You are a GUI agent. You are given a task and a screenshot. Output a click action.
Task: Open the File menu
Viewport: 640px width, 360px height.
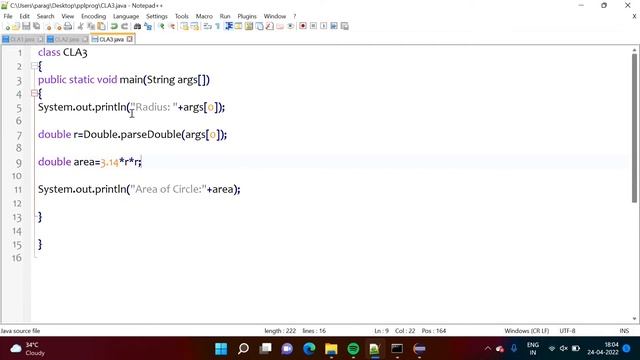8,16
